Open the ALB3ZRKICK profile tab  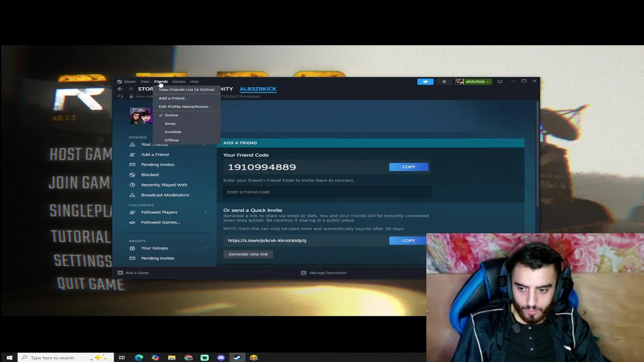258,89
